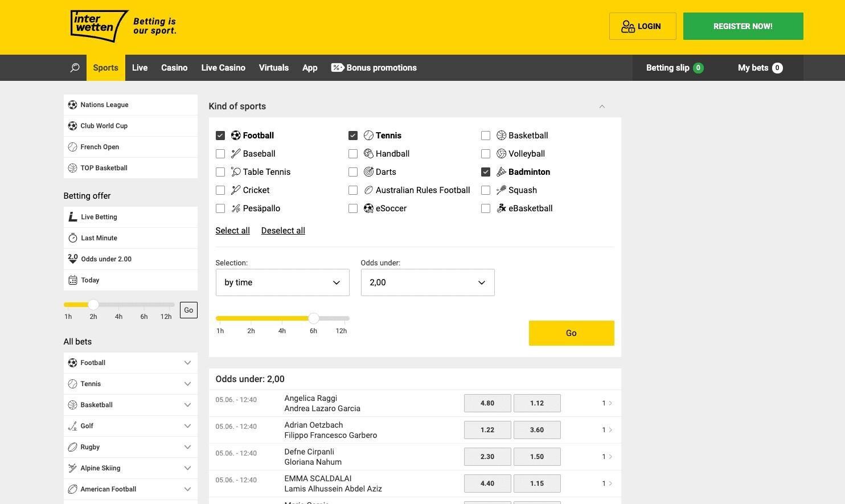Click the TOP Basketball icon
This screenshot has width=845, height=504.
point(72,168)
